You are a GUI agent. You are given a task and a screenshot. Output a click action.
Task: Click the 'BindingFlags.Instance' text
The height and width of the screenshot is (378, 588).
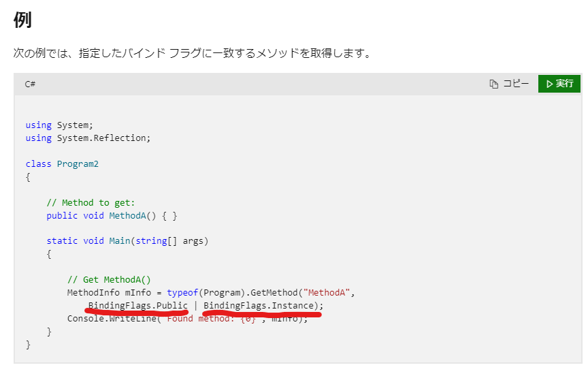259,306
